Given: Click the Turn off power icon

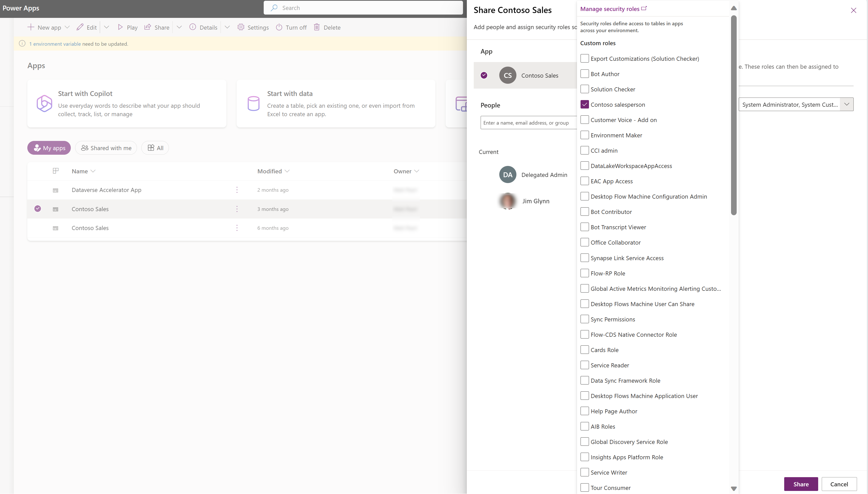Looking at the screenshot, I should coord(279,27).
